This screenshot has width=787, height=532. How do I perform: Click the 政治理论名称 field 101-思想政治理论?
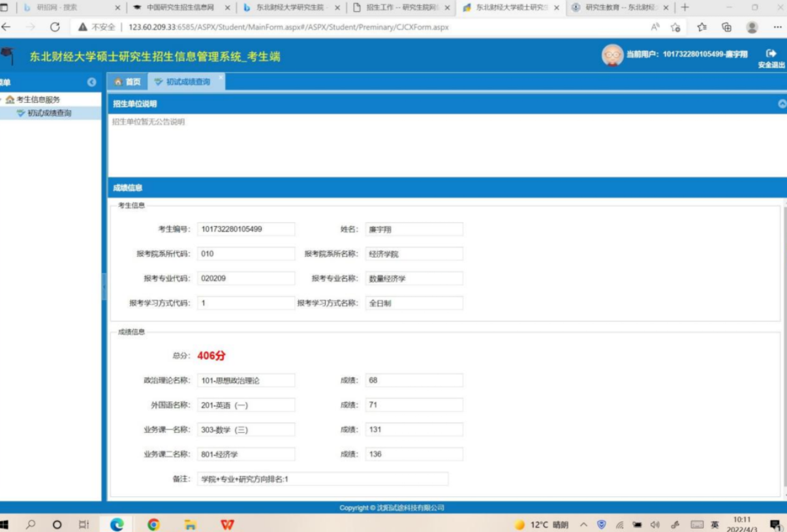pos(246,380)
